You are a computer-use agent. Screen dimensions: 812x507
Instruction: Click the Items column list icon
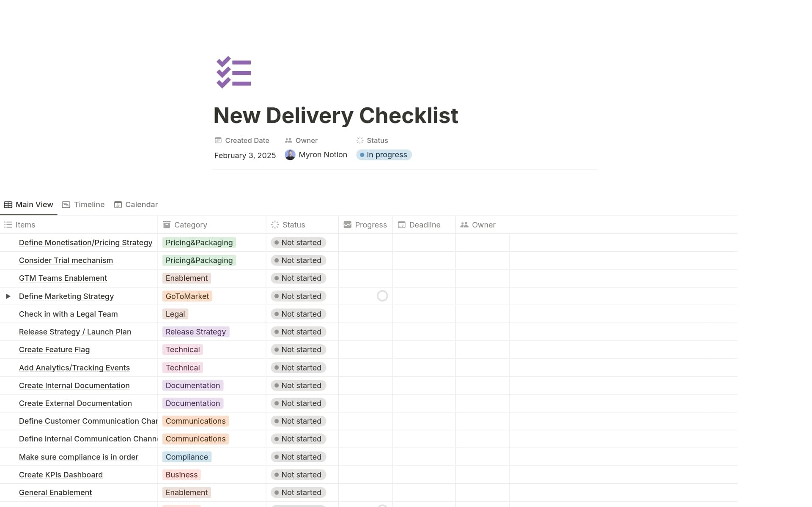8,225
